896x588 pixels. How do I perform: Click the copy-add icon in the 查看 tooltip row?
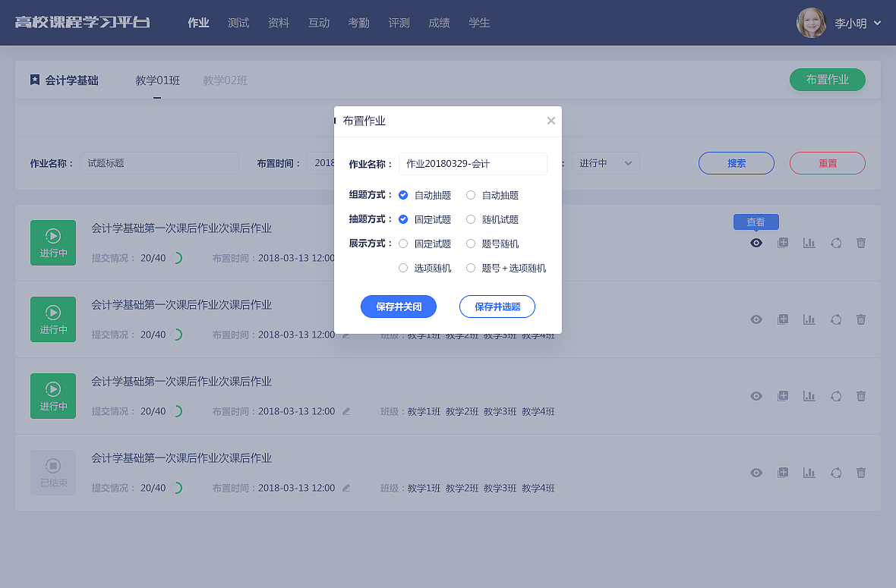pyautogui.click(x=783, y=243)
